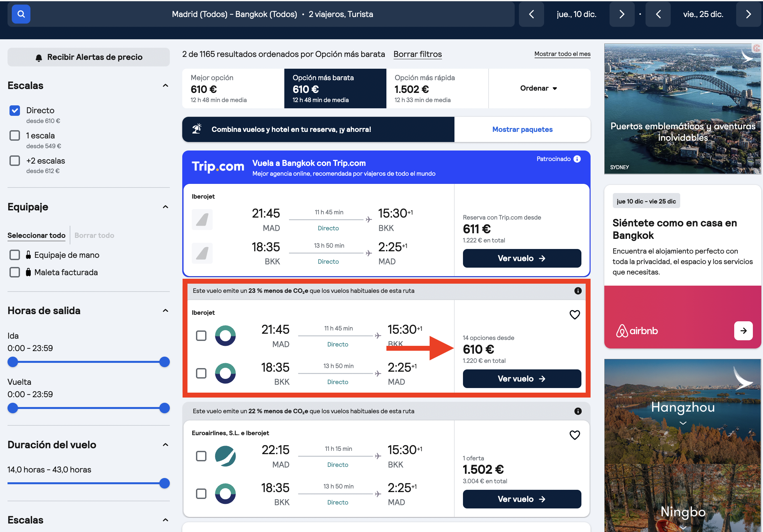Screen dimensions: 763x532
Task: Uncheck the Directo stops filter
Action: pos(15,110)
